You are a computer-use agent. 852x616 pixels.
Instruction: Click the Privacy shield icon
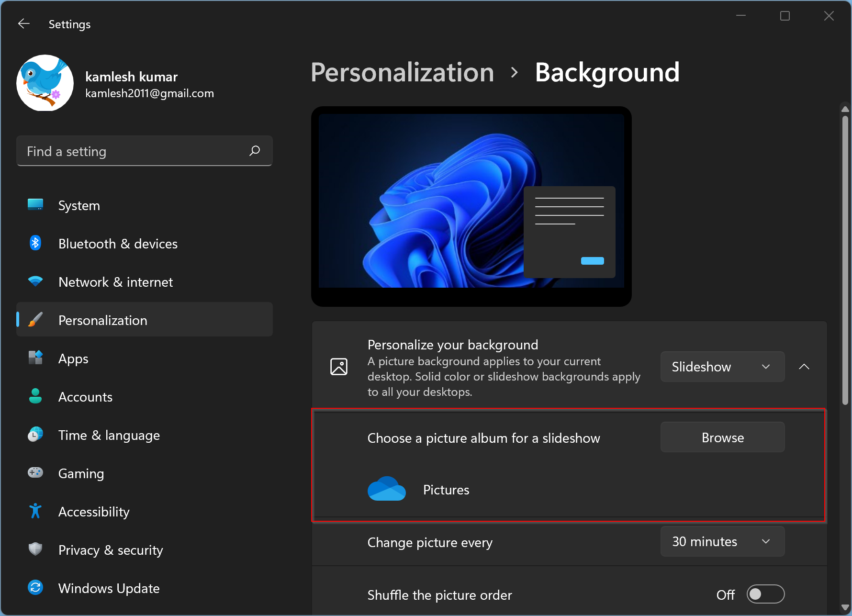point(35,549)
